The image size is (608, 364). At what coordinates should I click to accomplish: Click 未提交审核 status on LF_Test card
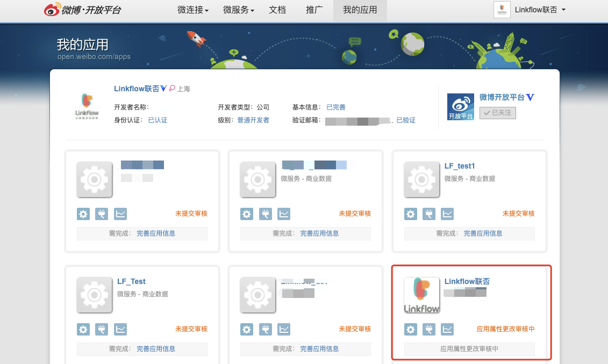191,329
